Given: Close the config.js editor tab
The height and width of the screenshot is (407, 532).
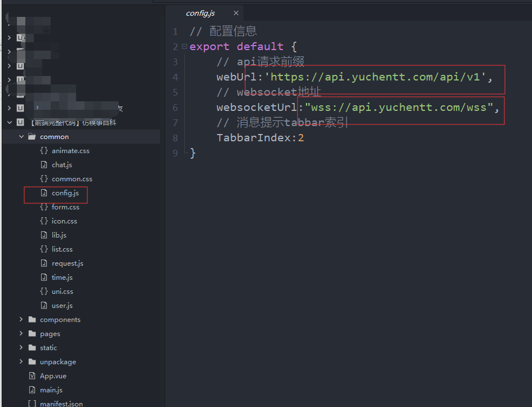Looking at the screenshot, I should 236,13.
